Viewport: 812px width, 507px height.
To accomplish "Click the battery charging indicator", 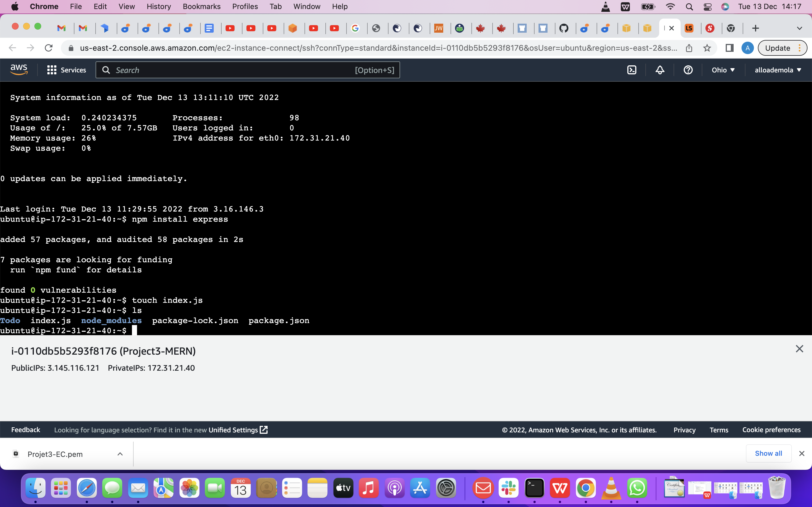I will 648,6.
